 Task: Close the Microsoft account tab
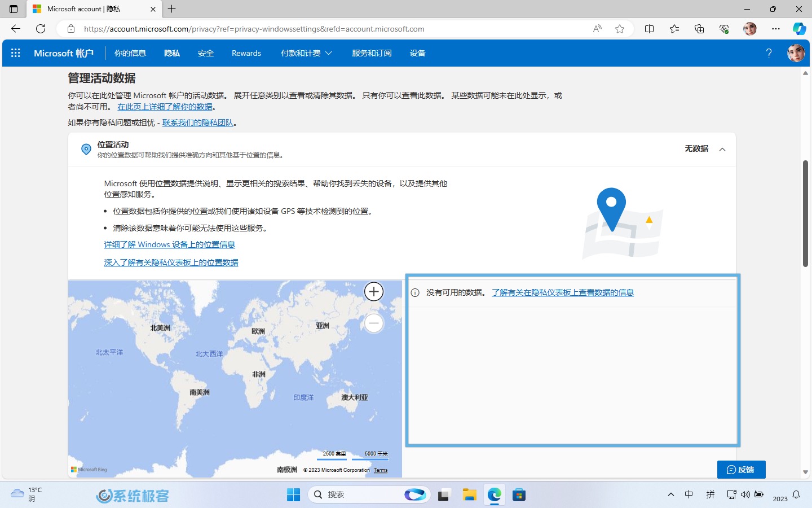pyautogui.click(x=153, y=9)
